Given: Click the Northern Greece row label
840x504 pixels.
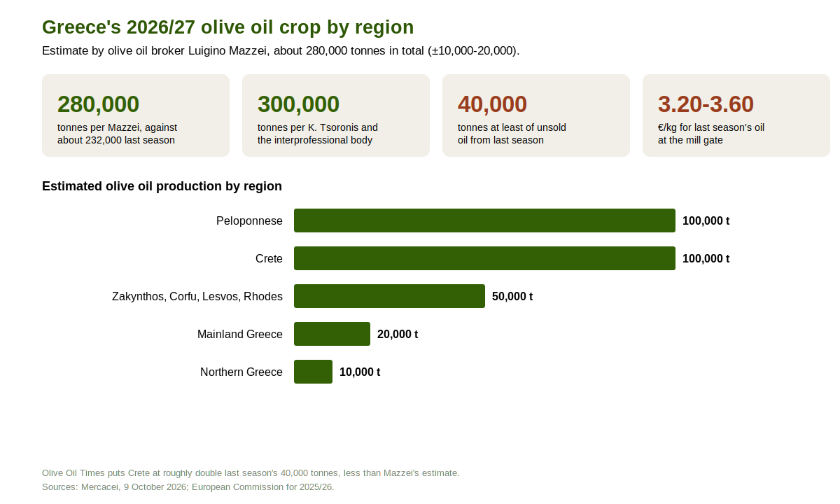Looking at the screenshot, I should [241, 372].
